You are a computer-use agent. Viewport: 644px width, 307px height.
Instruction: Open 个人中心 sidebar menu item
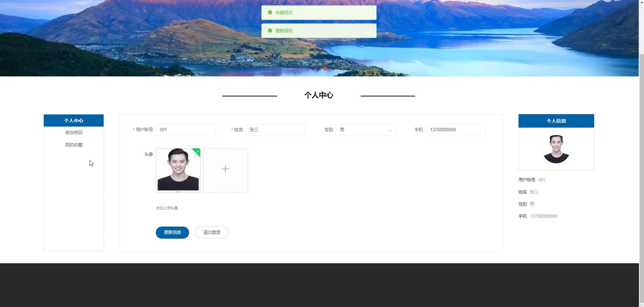(x=74, y=121)
